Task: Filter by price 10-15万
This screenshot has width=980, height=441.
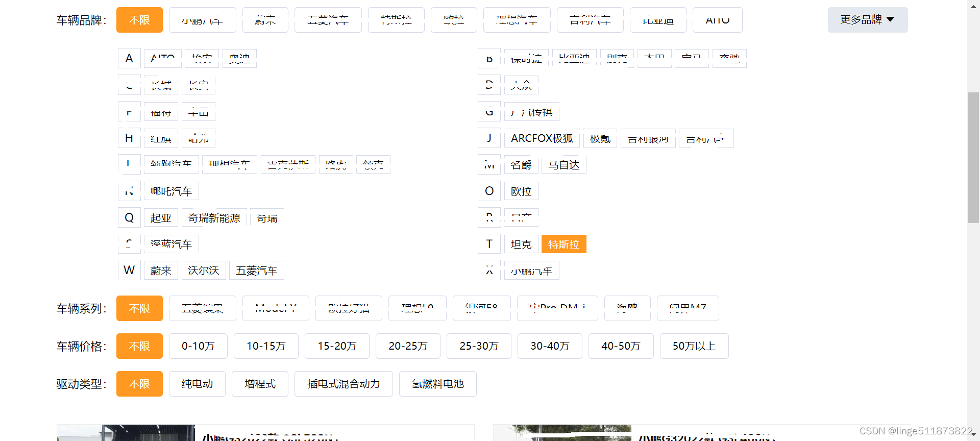Action: pos(266,346)
